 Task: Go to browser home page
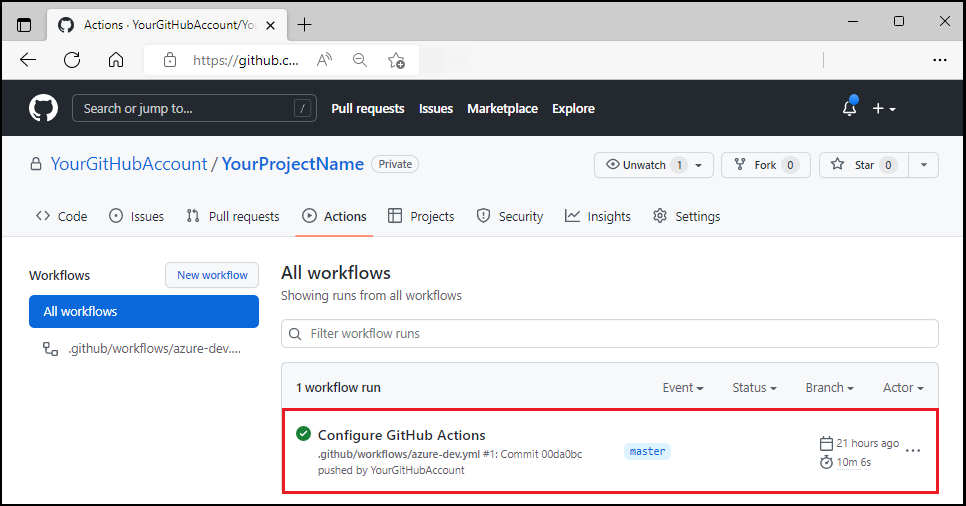pos(116,60)
